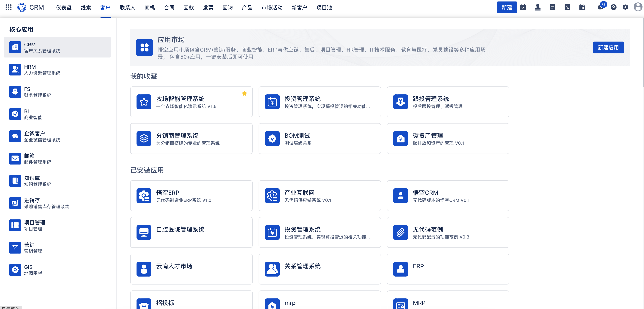644x309 pixels.
Task: Switch to the 市场活动 tab
Action: (x=272, y=8)
